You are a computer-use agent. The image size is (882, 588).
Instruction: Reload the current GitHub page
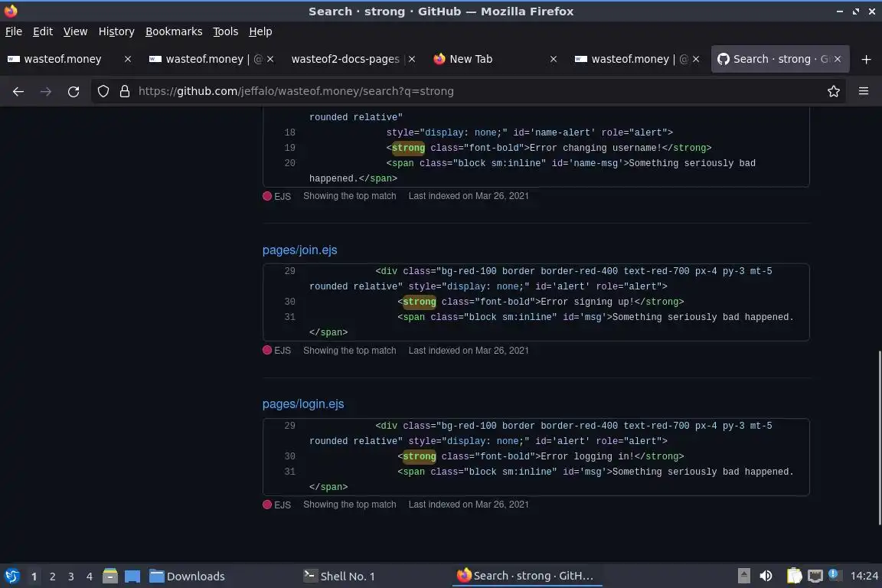(73, 91)
